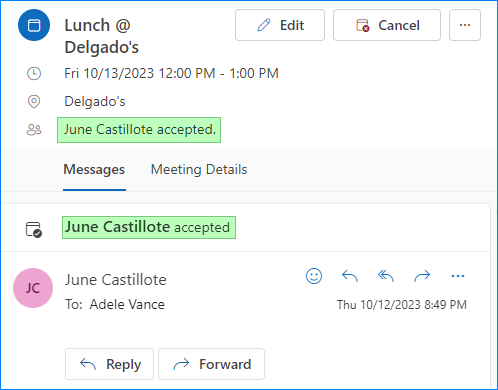Click the clock icon beside meeting time
This screenshot has width=498, height=390.
tap(34, 73)
